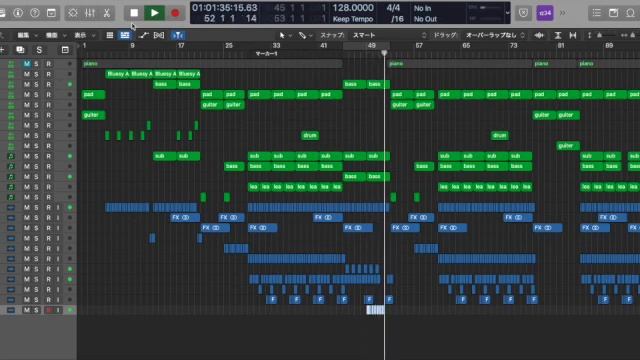Image resolution: width=640 pixels, height=360 pixels.
Task: Open the Note Pad button
Action: 613,13
